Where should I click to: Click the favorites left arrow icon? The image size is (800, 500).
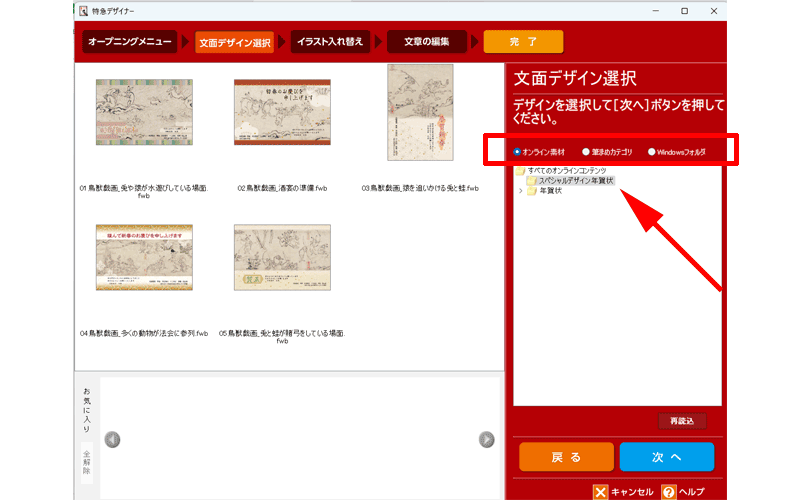[x=112, y=439]
